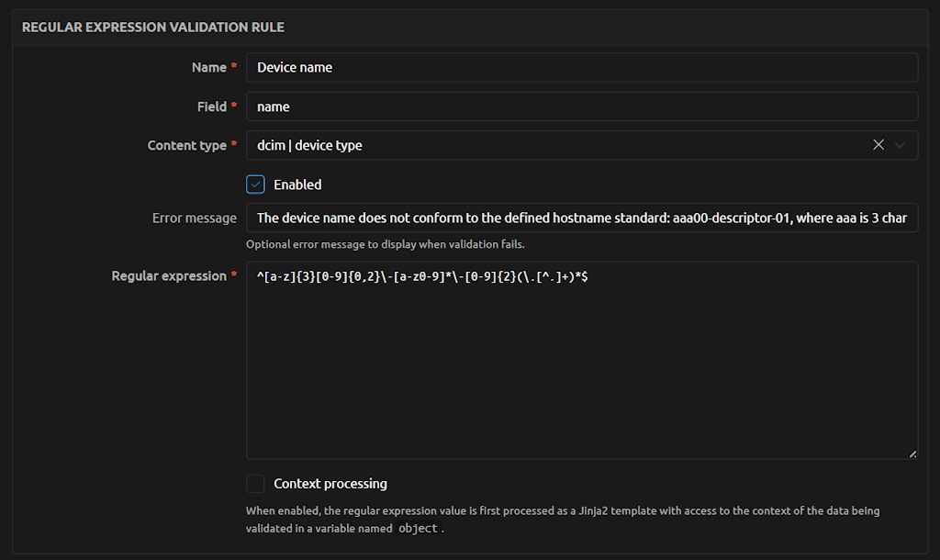Untick the Enabled checkbox
This screenshot has width=940, height=560.
[255, 185]
